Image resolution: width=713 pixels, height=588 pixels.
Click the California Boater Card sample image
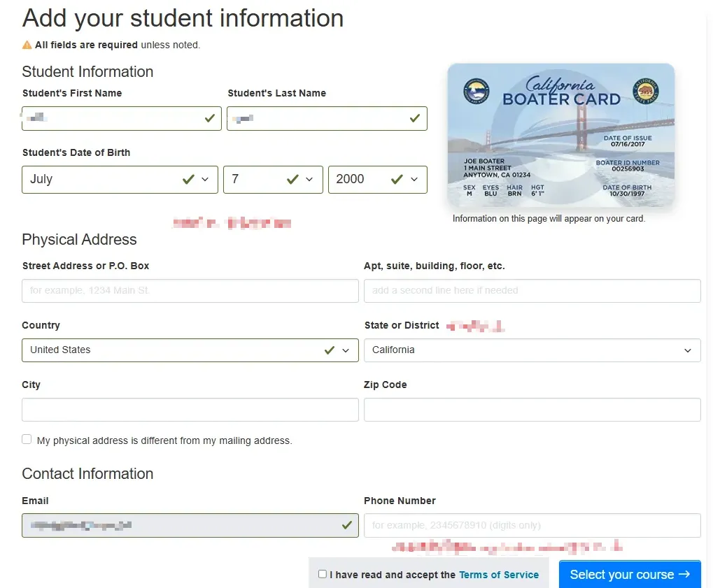click(560, 135)
